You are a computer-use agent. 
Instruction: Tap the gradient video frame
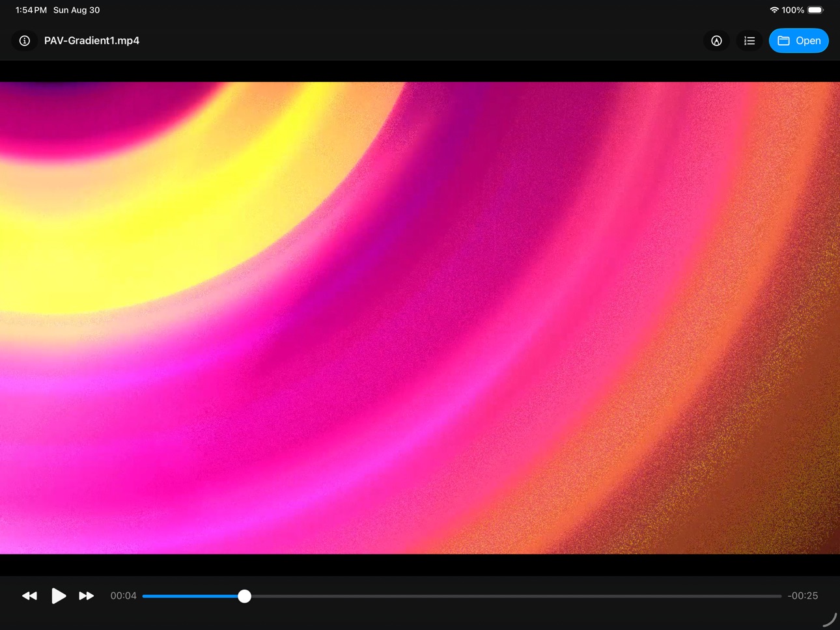click(x=420, y=318)
